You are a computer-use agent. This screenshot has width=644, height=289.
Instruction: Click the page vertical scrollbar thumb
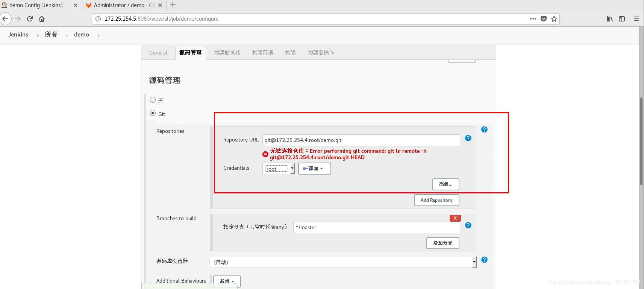pyautogui.click(x=641, y=141)
